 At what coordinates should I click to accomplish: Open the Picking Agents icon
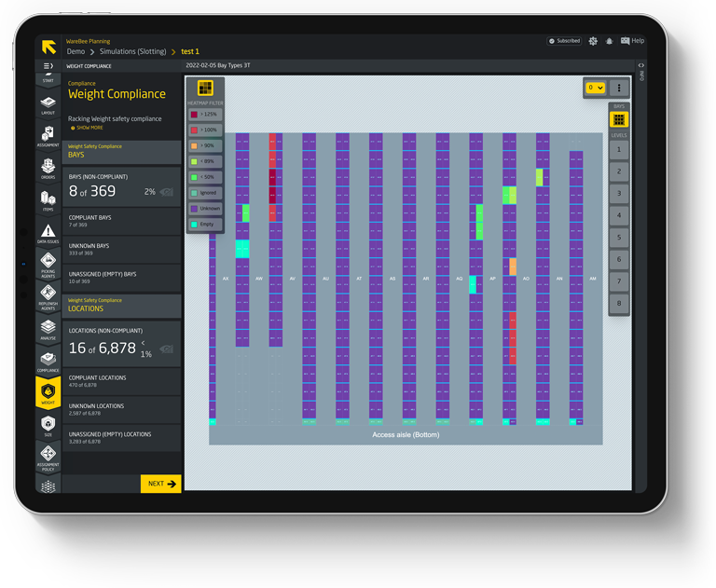click(x=48, y=265)
